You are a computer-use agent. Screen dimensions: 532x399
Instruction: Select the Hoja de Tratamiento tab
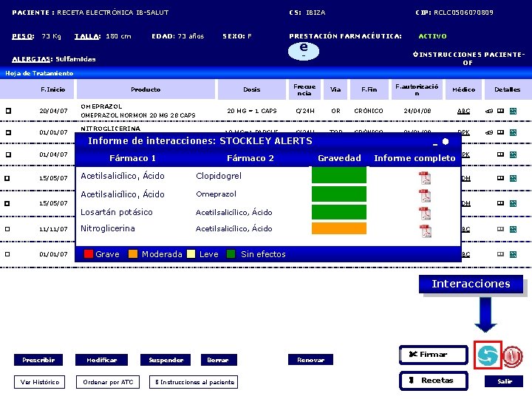tap(39, 73)
